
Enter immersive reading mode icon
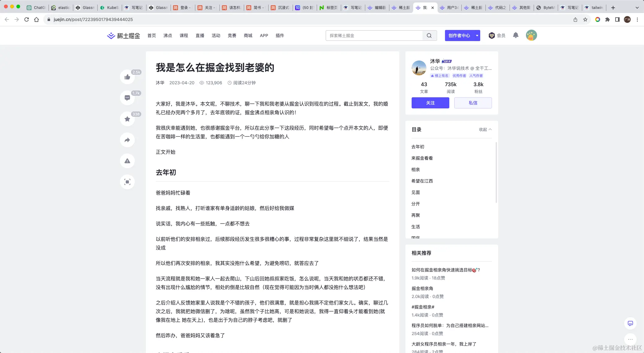(x=127, y=182)
